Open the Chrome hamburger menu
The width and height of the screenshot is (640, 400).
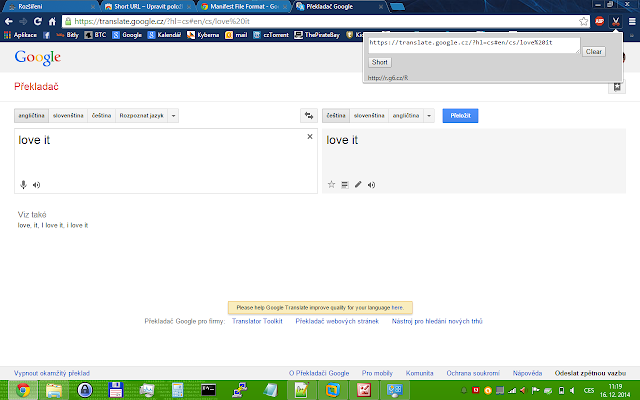point(632,21)
